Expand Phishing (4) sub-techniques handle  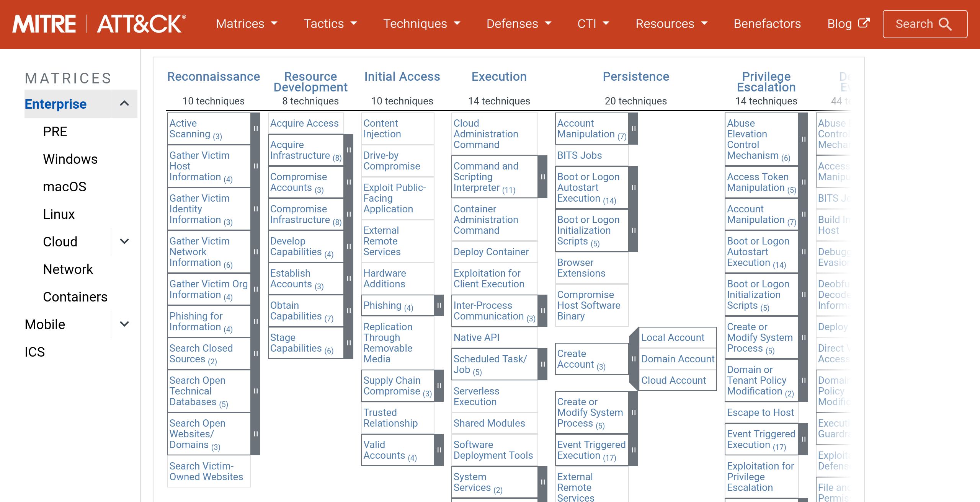point(439,305)
